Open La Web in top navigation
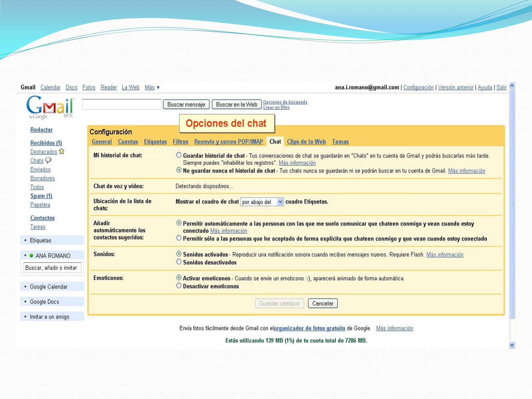This screenshot has width=532, height=399. coord(131,87)
